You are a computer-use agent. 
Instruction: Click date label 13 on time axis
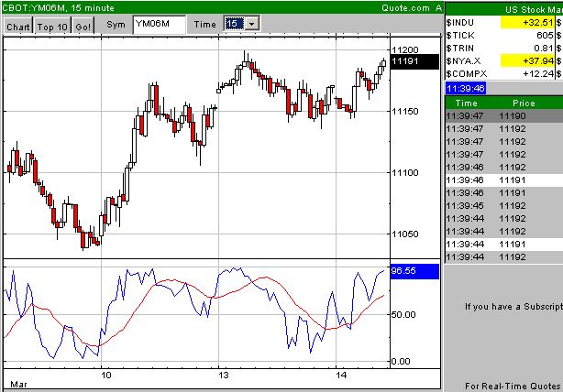pos(224,376)
